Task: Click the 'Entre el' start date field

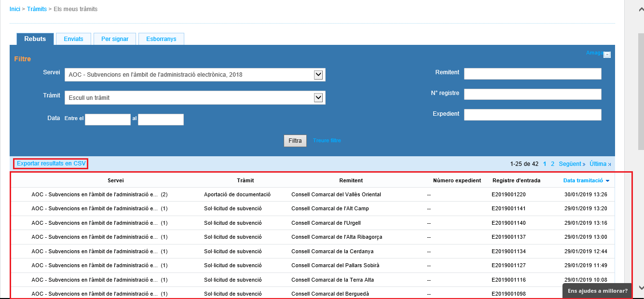Action: (x=108, y=120)
